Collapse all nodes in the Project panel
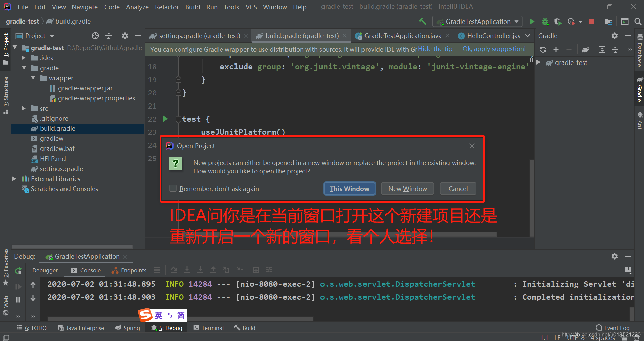Image resolution: width=644 pixels, height=341 pixels. [x=109, y=36]
